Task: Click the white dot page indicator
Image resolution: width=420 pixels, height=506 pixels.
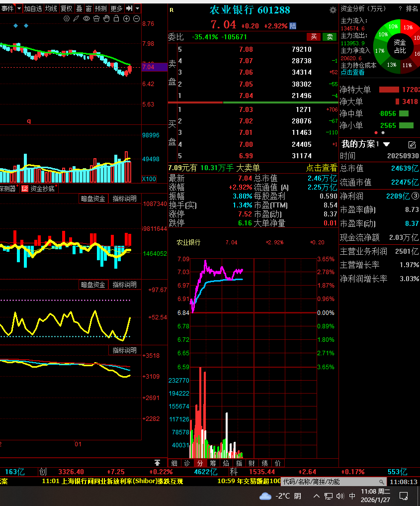Action: (383, 133)
